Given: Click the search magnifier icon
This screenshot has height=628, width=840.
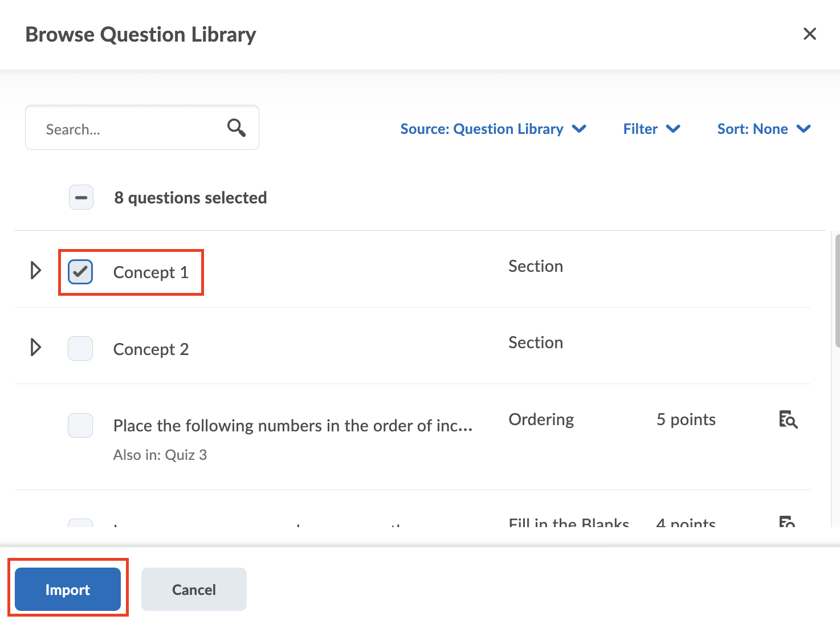Looking at the screenshot, I should (x=236, y=128).
